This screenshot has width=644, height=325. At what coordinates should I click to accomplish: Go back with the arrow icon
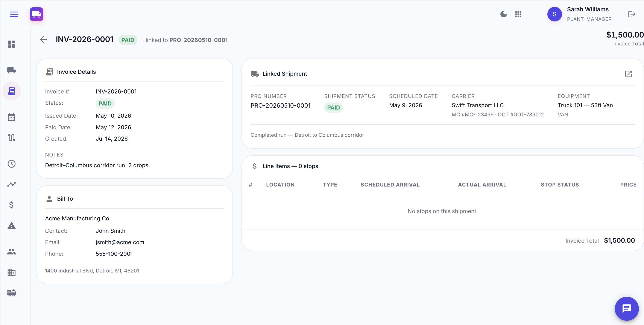[43, 39]
